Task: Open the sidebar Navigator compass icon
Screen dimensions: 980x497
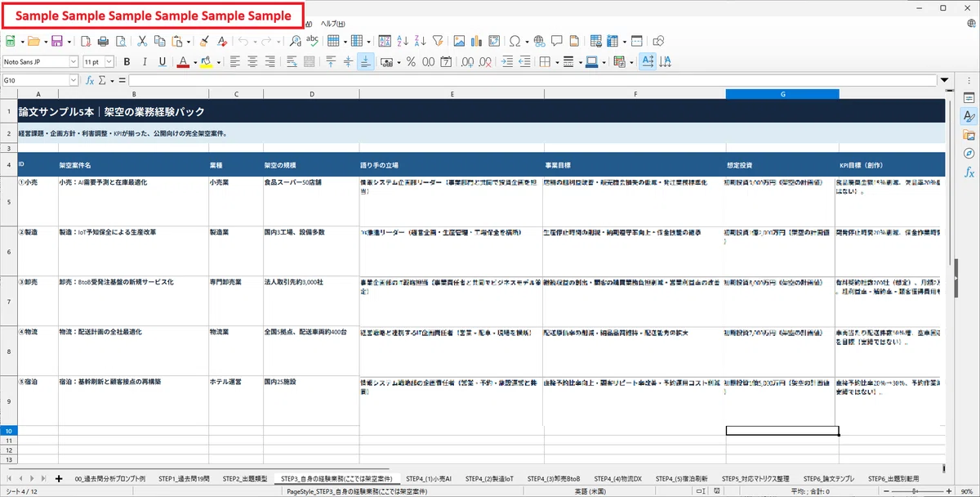Action: (969, 154)
